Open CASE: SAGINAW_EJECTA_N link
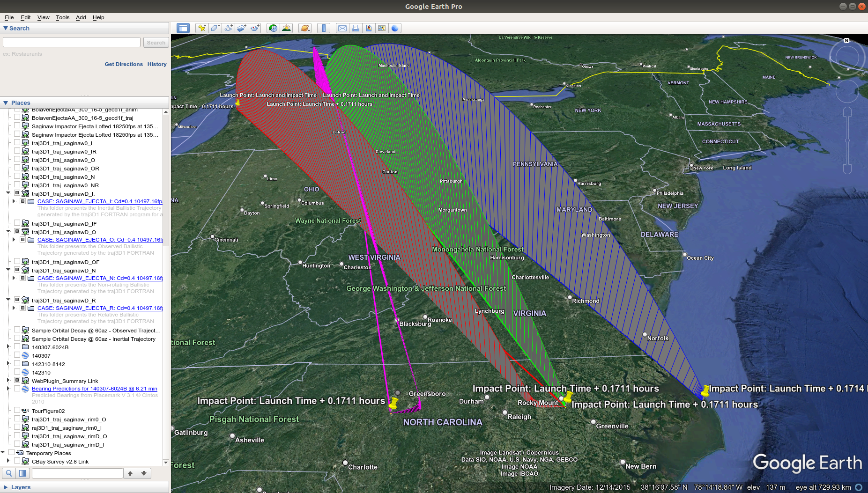The width and height of the screenshot is (868, 493). pyautogui.click(x=100, y=278)
